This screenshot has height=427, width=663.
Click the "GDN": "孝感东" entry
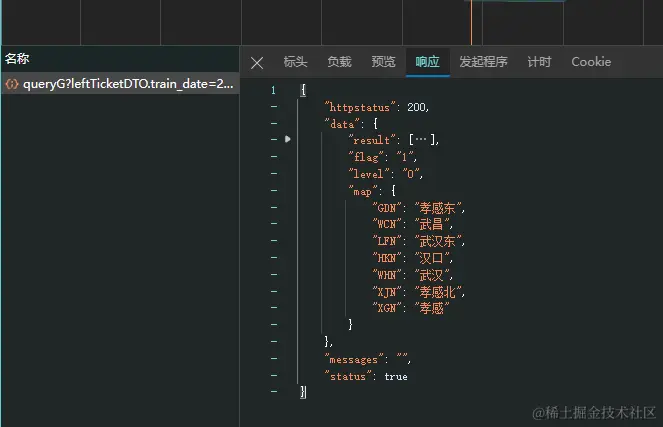(x=419, y=208)
